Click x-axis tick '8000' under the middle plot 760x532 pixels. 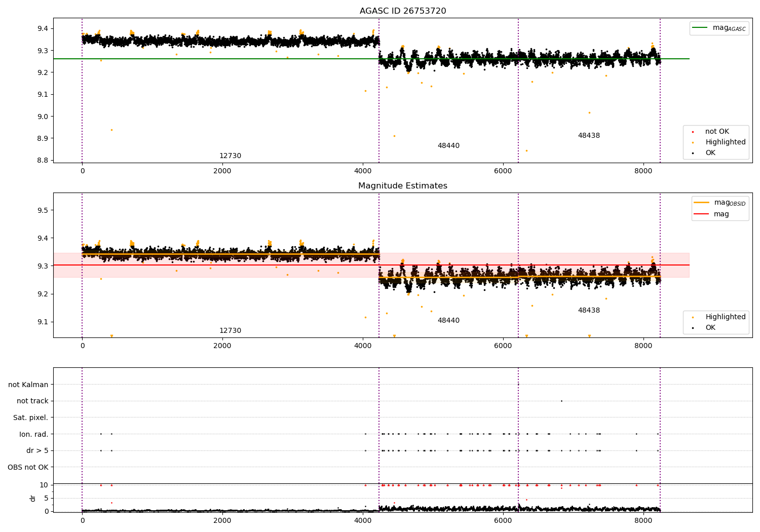(x=643, y=346)
